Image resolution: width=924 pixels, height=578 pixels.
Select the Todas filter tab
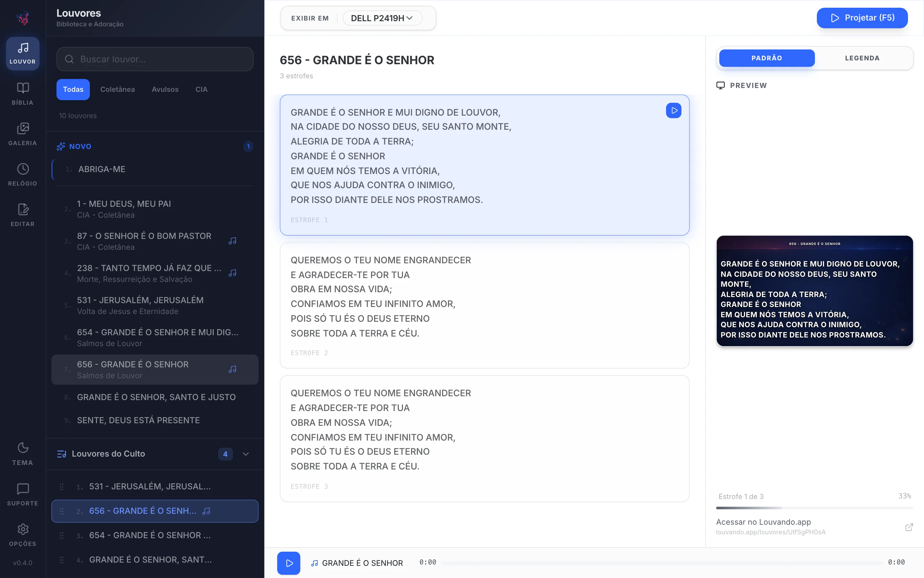73,90
